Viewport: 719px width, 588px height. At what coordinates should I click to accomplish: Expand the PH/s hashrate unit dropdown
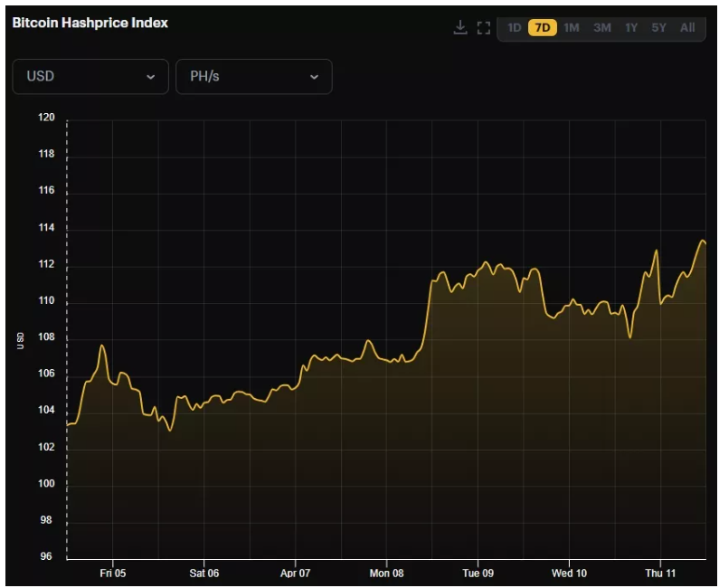click(x=253, y=77)
